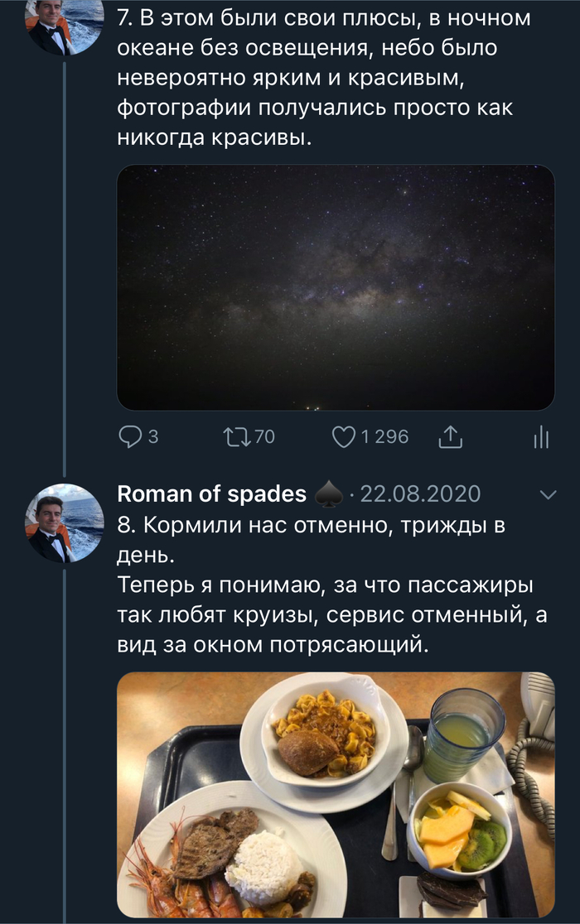580x924 pixels.
Task: Click the 1 296 likes count
Action: click(384, 436)
